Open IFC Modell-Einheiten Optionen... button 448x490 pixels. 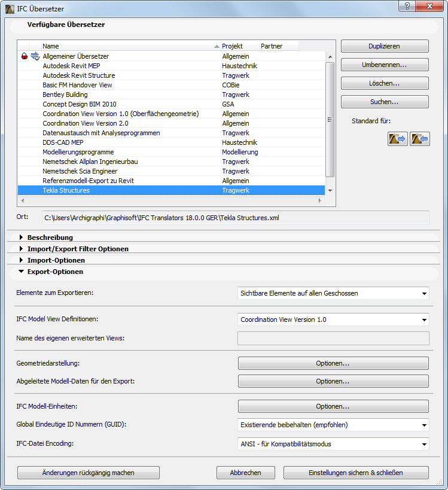point(333,406)
